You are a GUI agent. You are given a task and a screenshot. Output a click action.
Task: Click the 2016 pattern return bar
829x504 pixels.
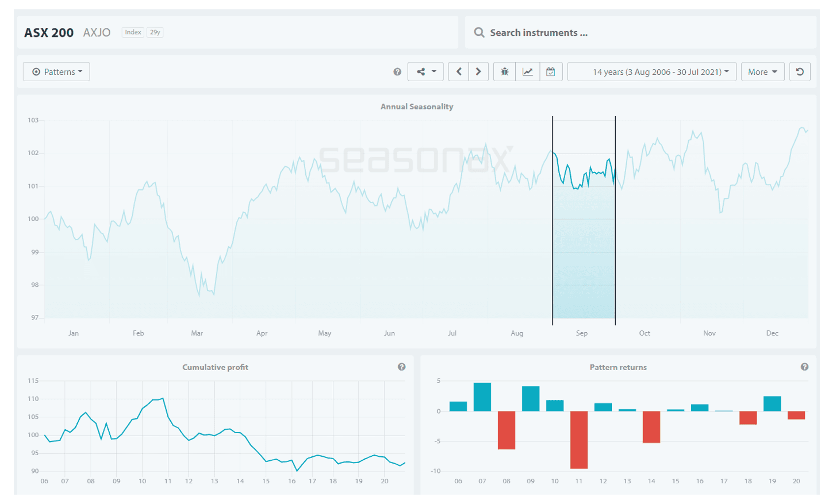[x=700, y=408]
